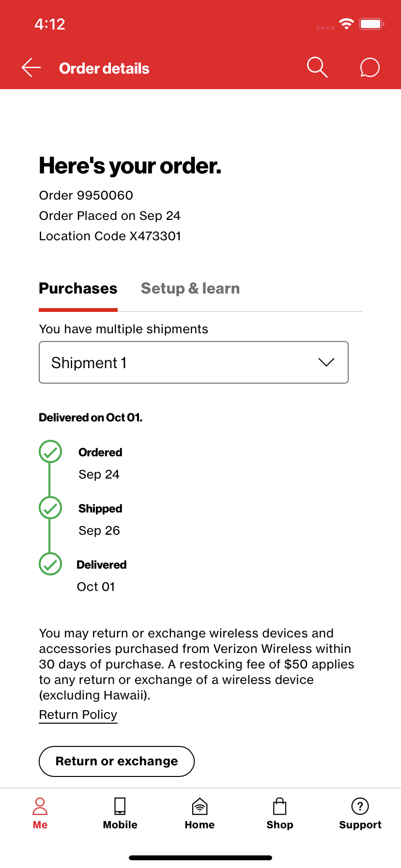Switch to the Setup & learn tab
This screenshot has width=401, height=868.
click(190, 289)
